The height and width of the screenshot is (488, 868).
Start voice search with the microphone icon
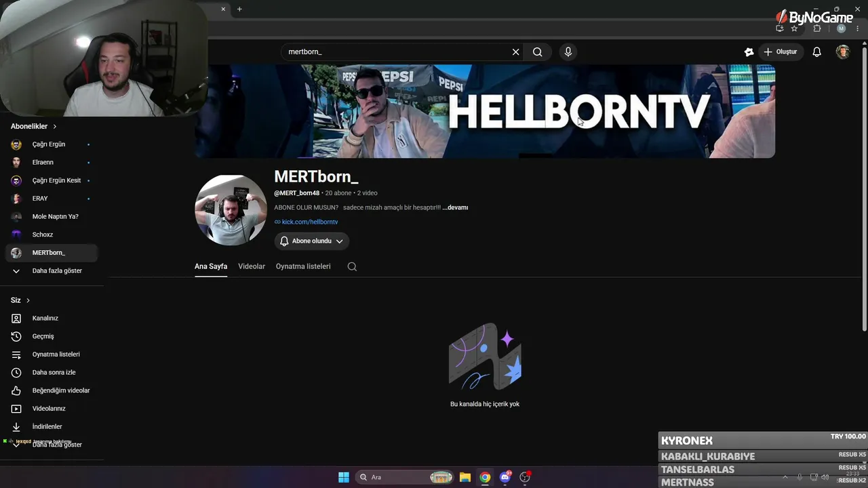tap(568, 52)
